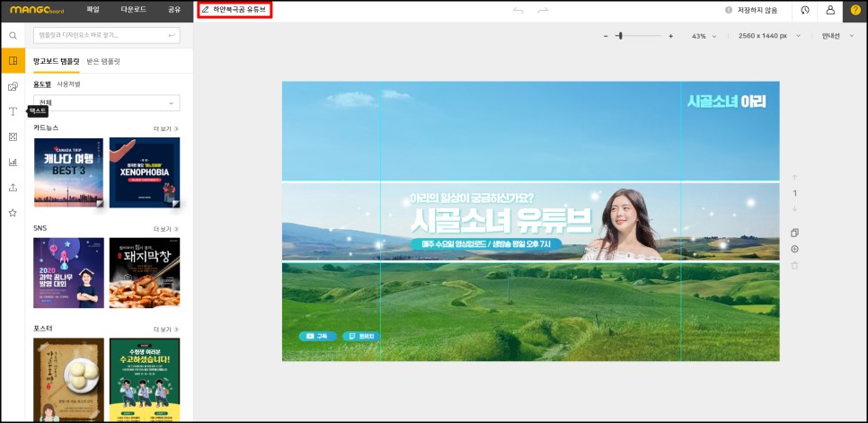Click the page number 1 indicator
The height and width of the screenshot is (423, 868).
[x=795, y=193]
